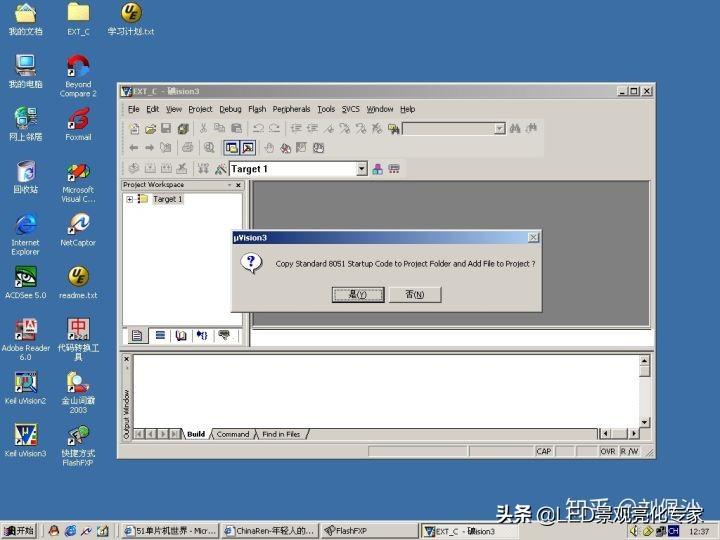Open the Help menu
720x540 pixels.
pos(407,109)
